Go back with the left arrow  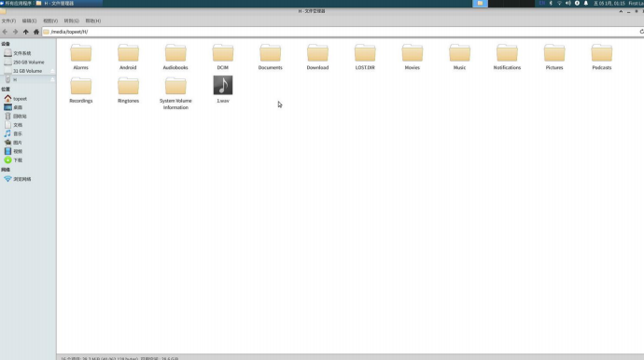[x=5, y=32]
